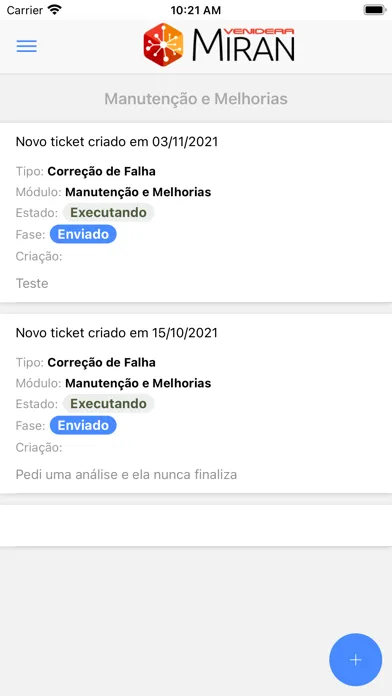Tap the blue plus add button
This screenshot has height=696, width=392.
355,660
